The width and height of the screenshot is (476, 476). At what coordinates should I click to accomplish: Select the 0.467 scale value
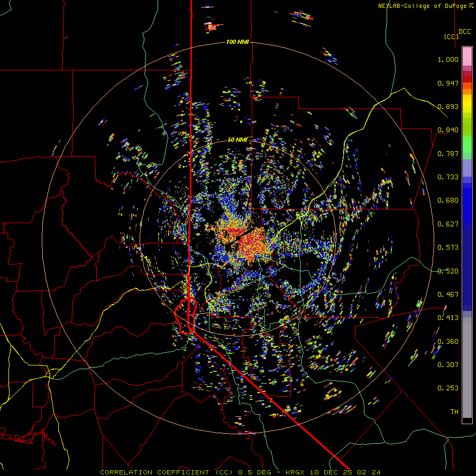tap(448, 295)
